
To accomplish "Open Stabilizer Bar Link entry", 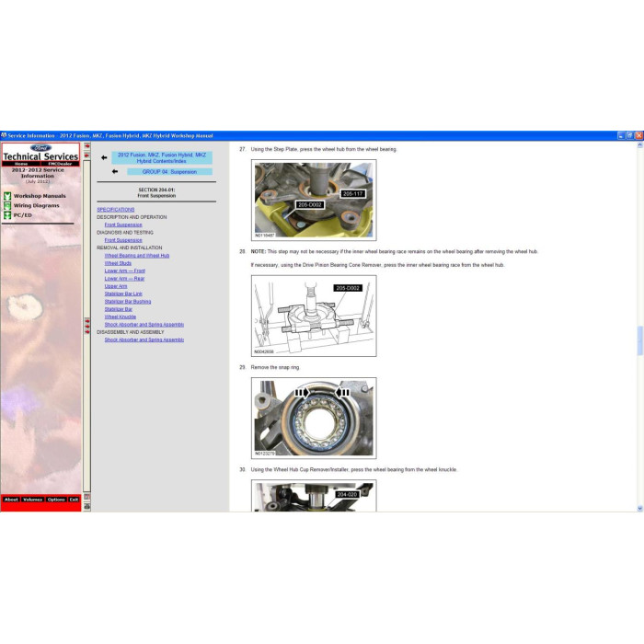I will point(123,293).
